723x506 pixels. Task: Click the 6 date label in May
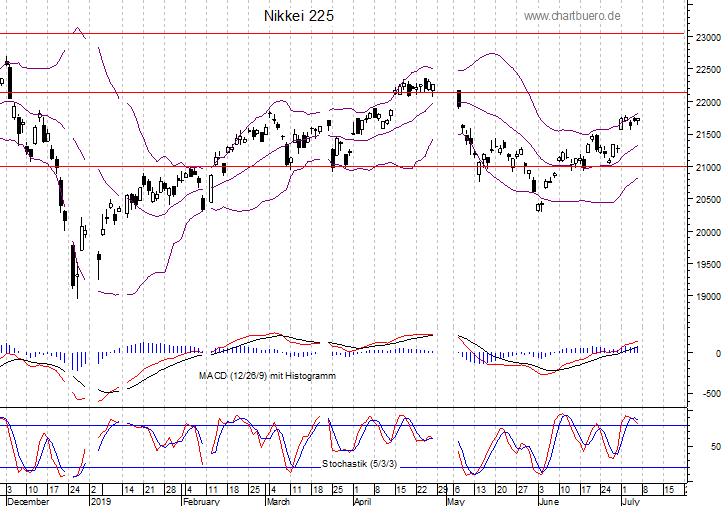tap(457, 490)
